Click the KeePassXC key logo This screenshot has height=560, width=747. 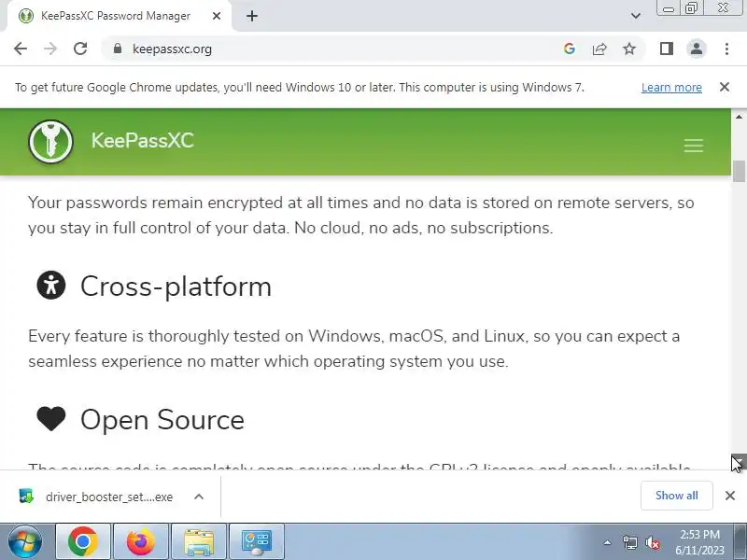pos(50,142)
